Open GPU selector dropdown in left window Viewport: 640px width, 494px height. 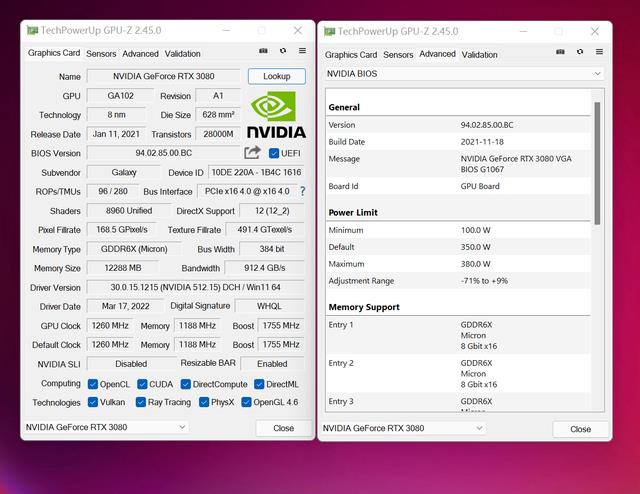tap(106, 427)
